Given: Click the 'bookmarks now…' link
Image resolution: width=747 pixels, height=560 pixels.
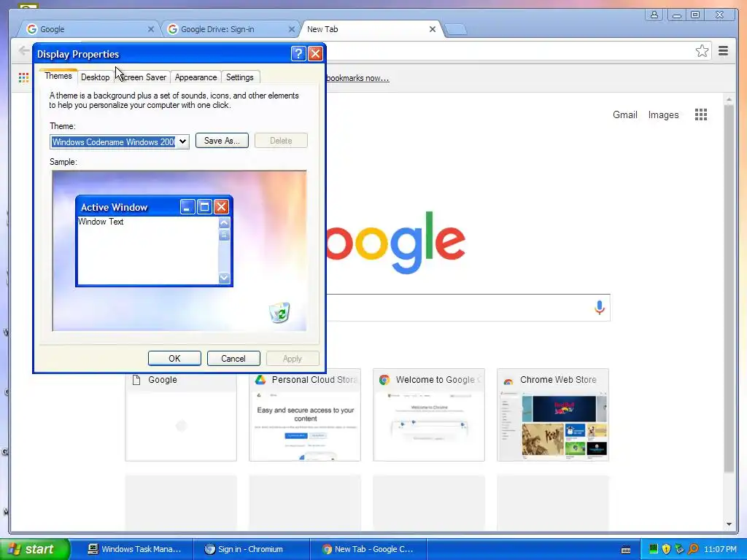Looking at the screenshot, I should click(357, 78).
